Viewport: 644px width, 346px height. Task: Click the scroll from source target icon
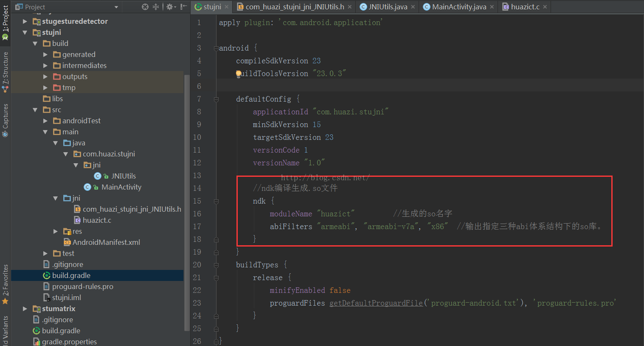[x=145, y=7]
